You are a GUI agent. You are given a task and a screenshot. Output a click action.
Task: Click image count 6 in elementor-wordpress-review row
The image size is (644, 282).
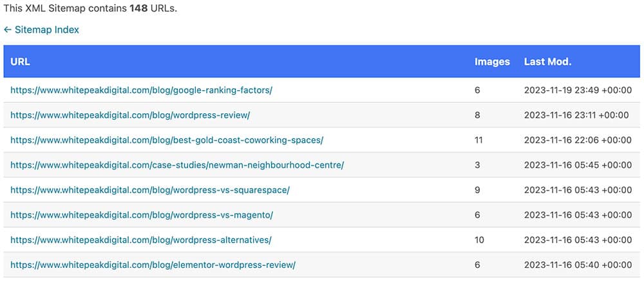tap(477, 265)
